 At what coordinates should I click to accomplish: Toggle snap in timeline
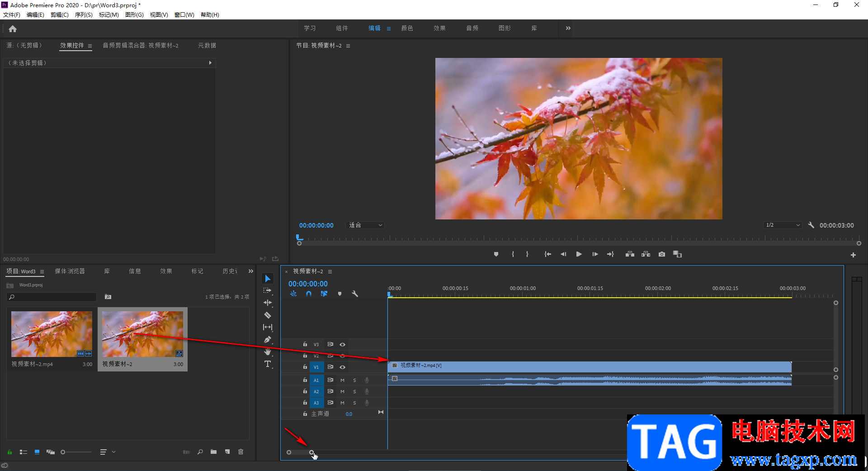(x=309, y=294)
